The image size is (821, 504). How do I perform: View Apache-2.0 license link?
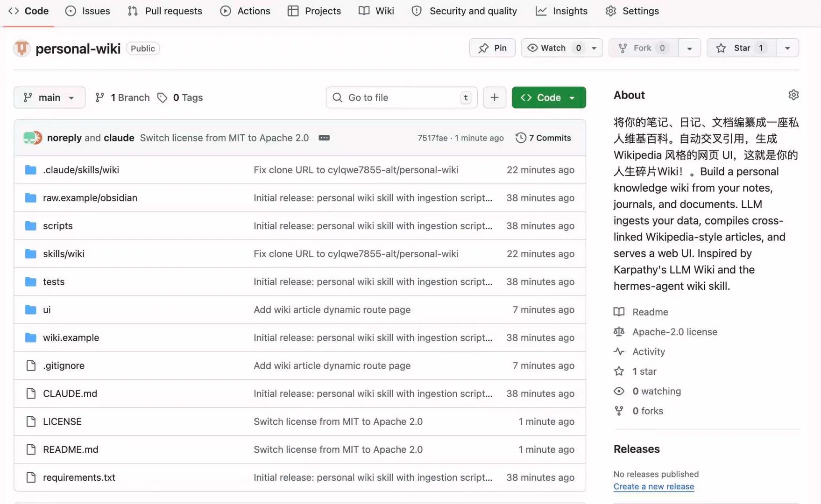click(x=665, y=332)
